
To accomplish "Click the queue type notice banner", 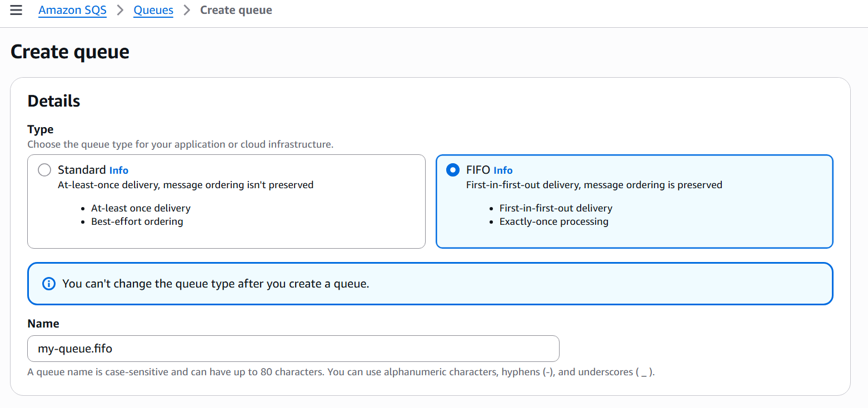I will tap(430, 283).
